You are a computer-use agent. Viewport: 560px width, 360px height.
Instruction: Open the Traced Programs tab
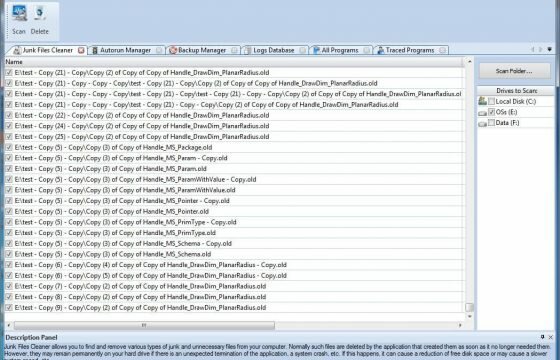click(406, 50)
